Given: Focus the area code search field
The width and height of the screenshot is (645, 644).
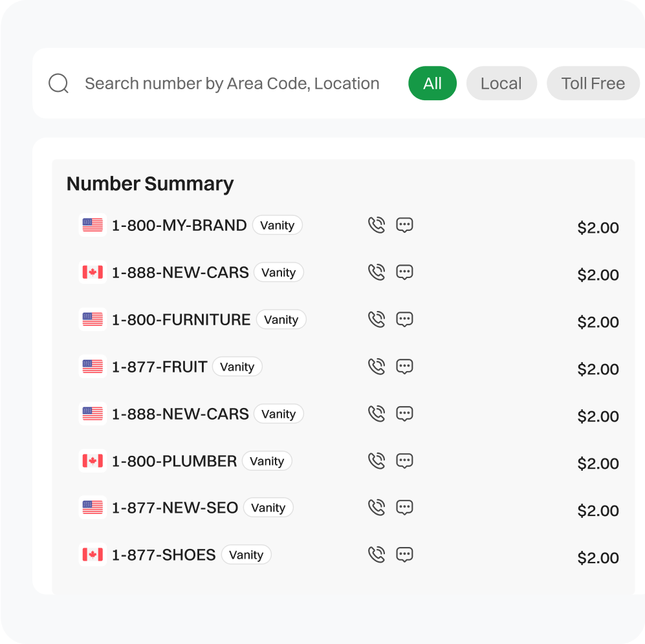Looking at the screenshot, I should click(232, 83).
